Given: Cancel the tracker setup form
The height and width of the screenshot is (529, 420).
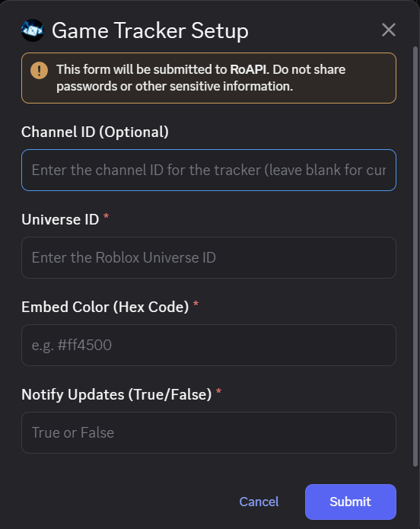Looking at the screenshot, I should coord(259,502).
